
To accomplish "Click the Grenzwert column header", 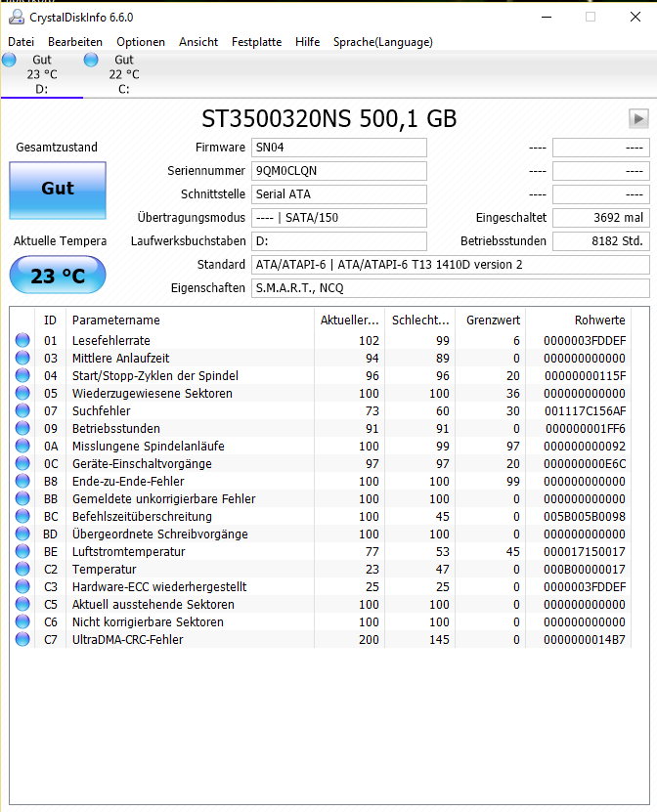I will point(490,321).
